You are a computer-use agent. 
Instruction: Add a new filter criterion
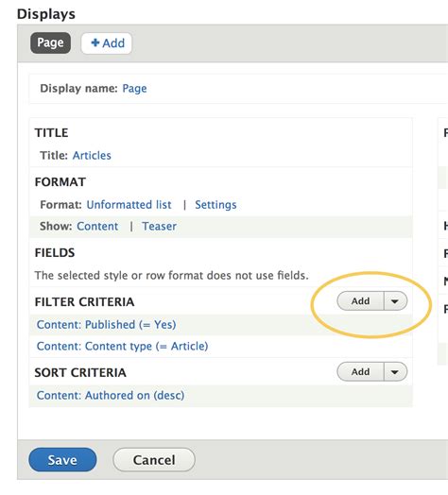[x=360, y=301]
